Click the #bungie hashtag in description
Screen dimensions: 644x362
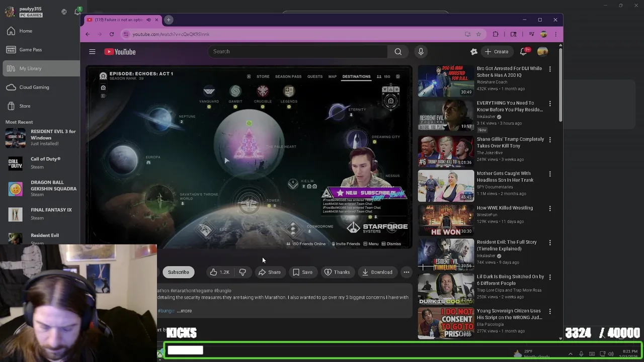pyautogui.click(x=166, y=311)
